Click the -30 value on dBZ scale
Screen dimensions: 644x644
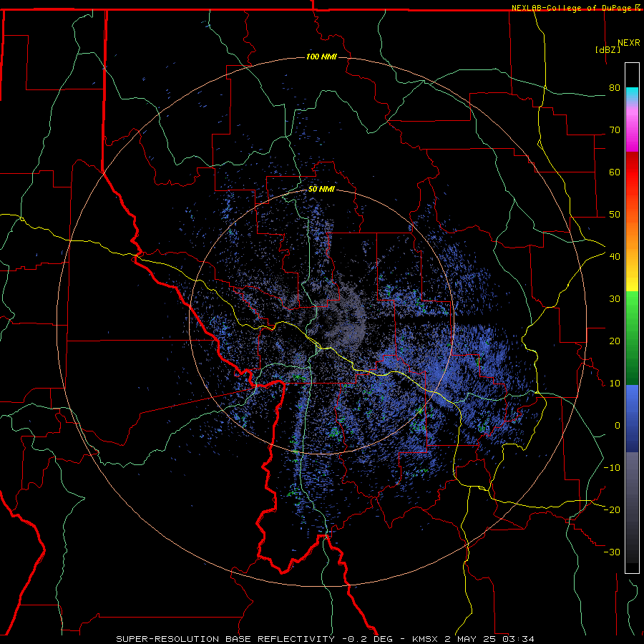tap(612, 552)
